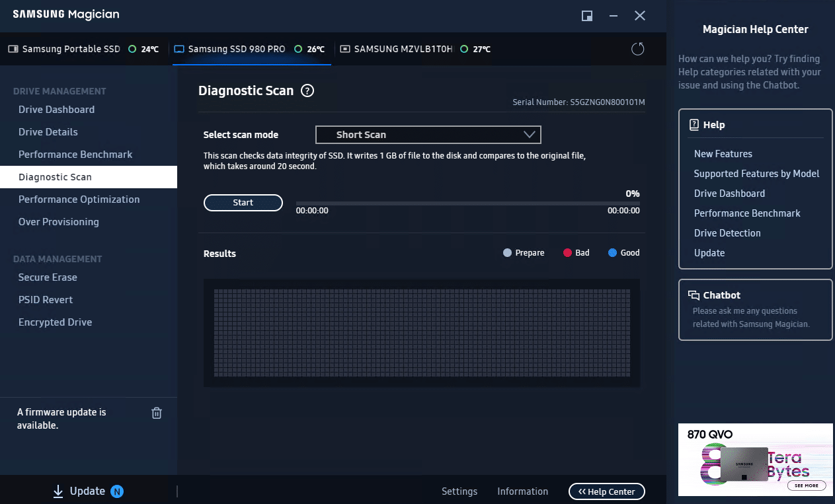
Task: Switch the window to compact mode icon
Action: click(x=587, y=16)
